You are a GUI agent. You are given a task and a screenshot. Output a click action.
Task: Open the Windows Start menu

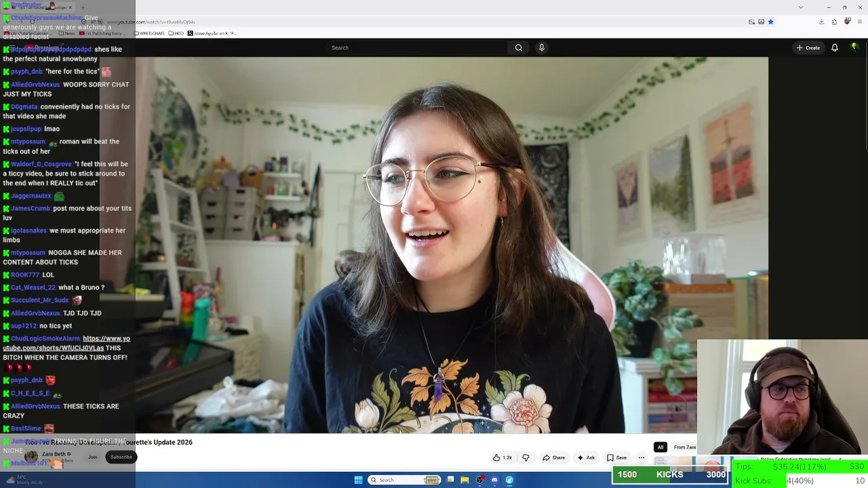click(x=358, y=480)
